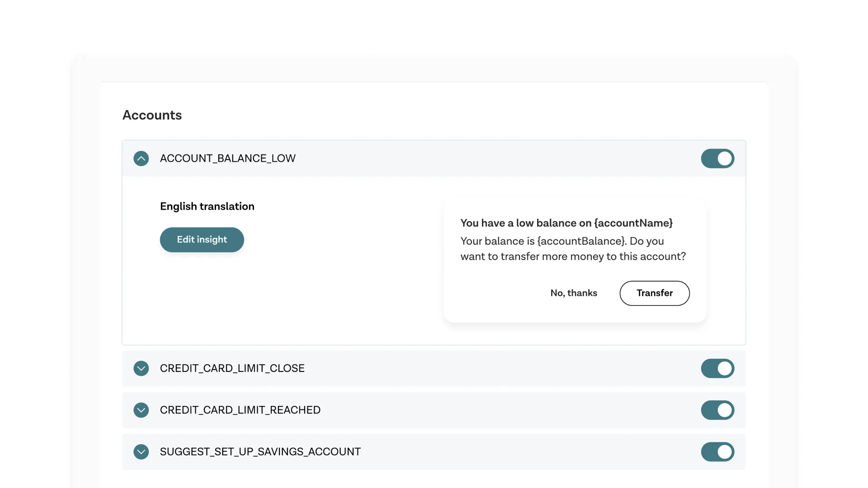Expand CREDIT_CARD_LIMIT_REACHED chevron icon
Image resolution: width=868 pixels, height=488 pixels.
coord(141,410)
